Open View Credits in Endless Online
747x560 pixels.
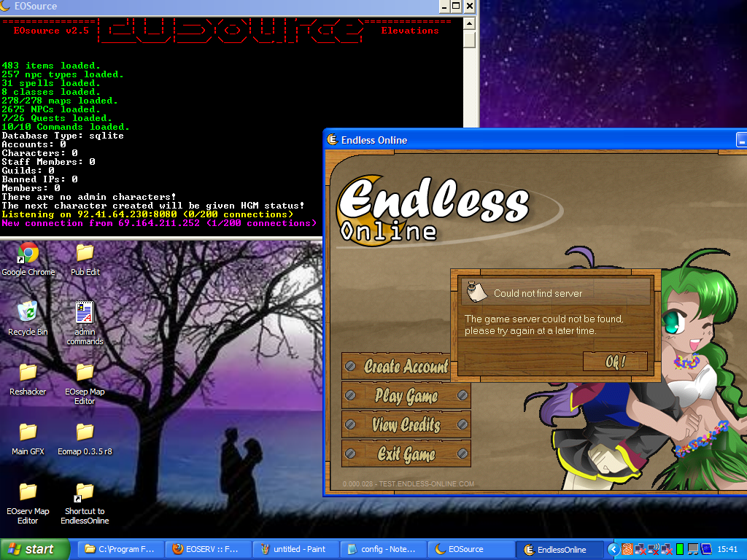pos(406,424)
